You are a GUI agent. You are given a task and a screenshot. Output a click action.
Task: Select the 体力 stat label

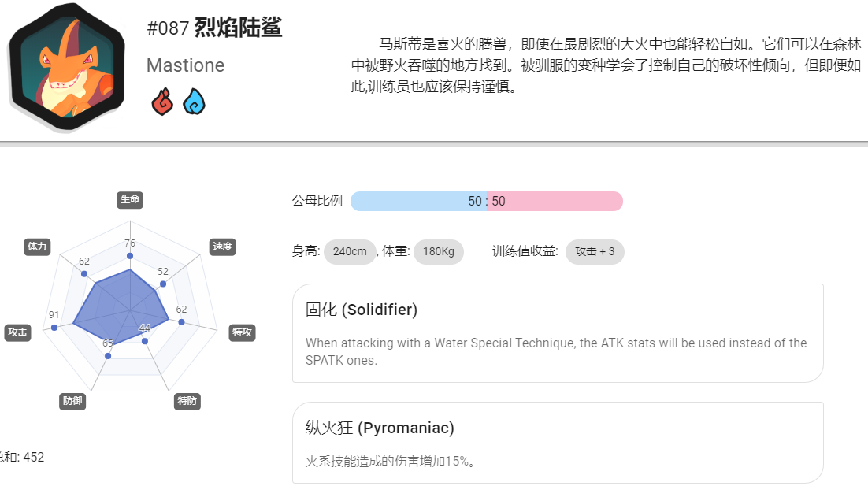click(x=38, y=247)
